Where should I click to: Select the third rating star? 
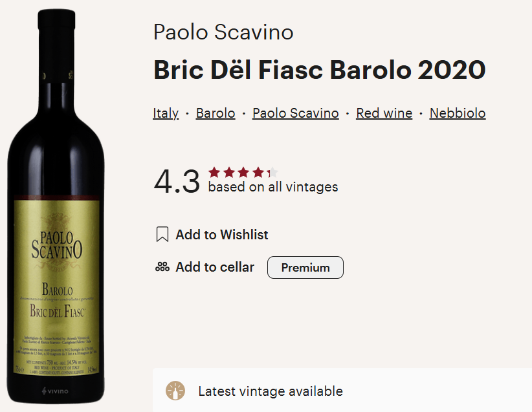pos(243,172)
